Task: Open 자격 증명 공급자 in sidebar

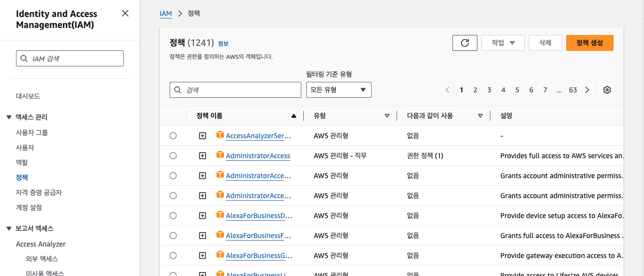Action: pos(39,192)
